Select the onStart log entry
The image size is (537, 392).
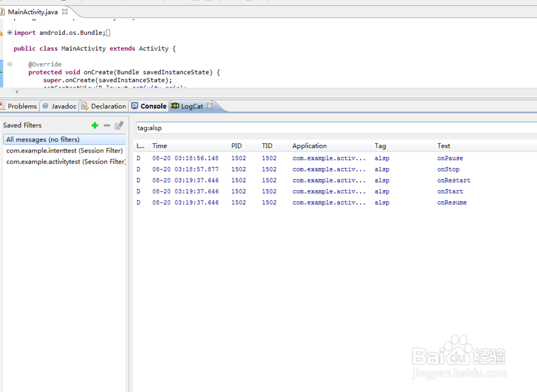coord(336,191)
